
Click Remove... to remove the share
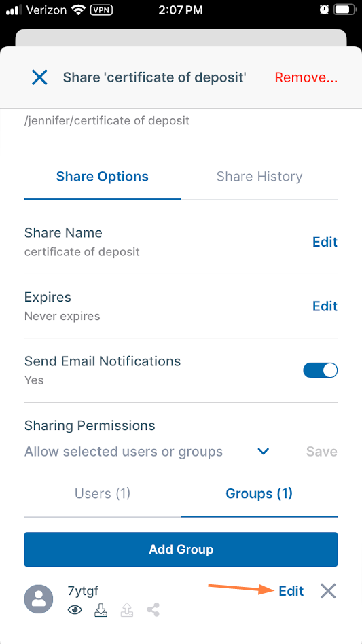tap(306, 77)
